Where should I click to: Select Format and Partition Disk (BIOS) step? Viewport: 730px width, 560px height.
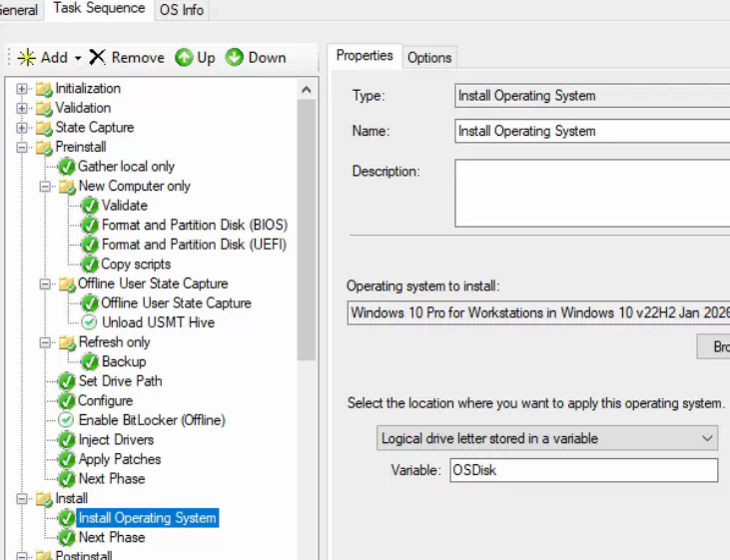195,226
